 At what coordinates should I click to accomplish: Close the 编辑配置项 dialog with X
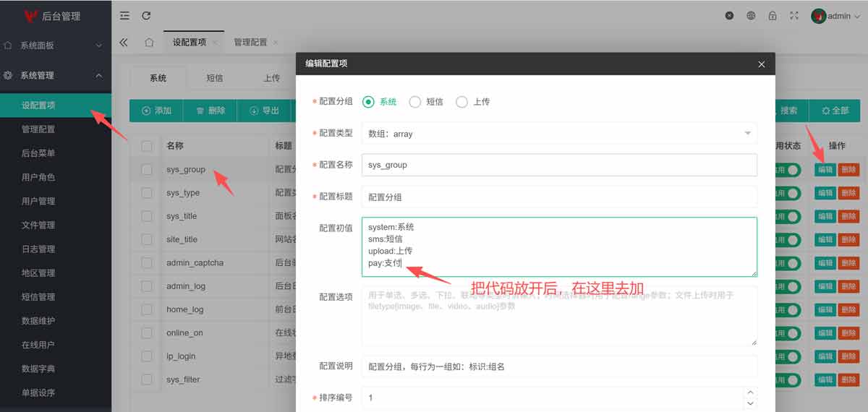tap(761, 64)
